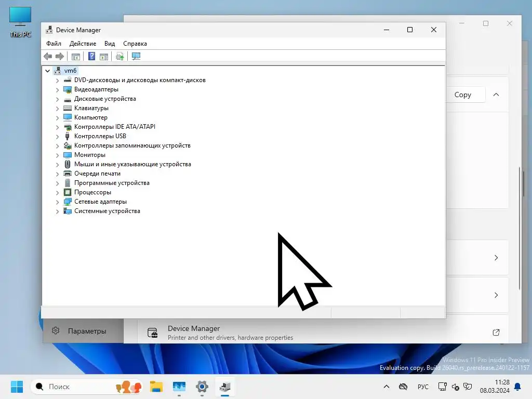The width and height of the screenshot is (532, 399).
Task: Select the Дисковые устройства label
Action: [x=105, y=99]
